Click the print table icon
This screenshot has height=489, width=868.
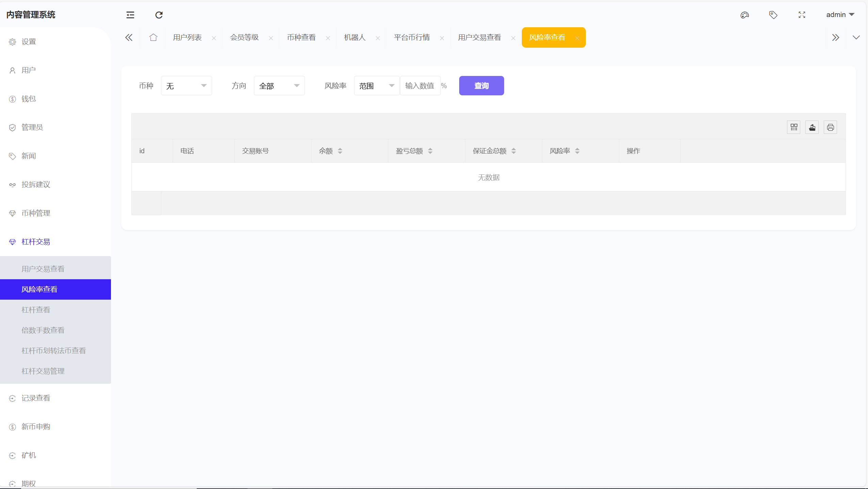pyautogui.click(x=830, y=127)
